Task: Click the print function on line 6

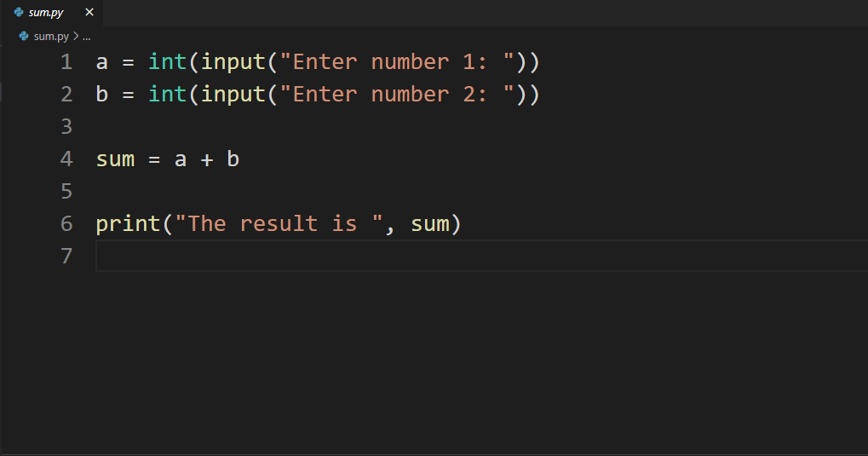Action: (128, 224)
